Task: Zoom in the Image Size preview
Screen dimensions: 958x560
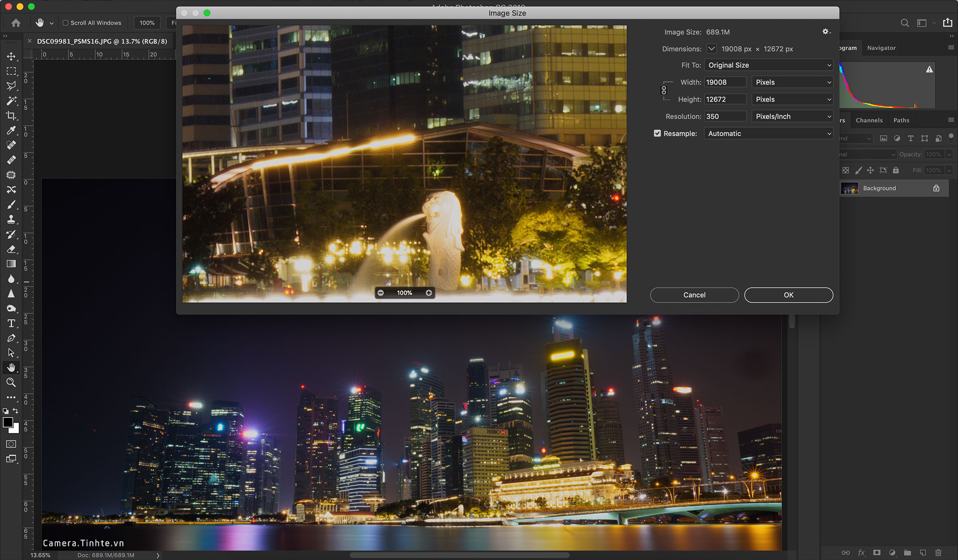Action: (x=428, y=293)
